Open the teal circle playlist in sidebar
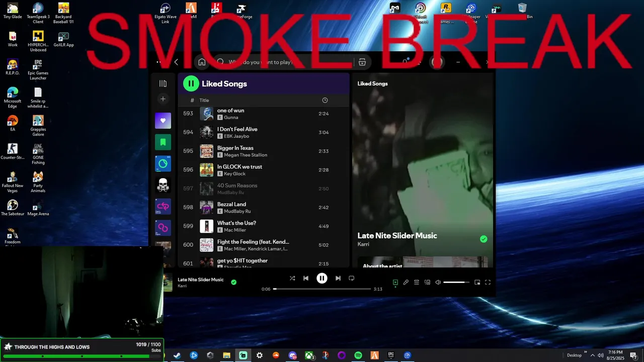The width and height of the screenshot is (644, 362). [x=163, y=163]
